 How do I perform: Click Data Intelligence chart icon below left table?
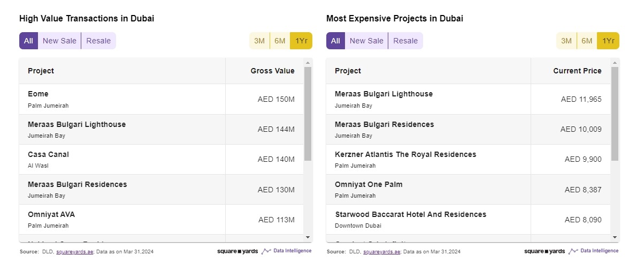point(266,251)
